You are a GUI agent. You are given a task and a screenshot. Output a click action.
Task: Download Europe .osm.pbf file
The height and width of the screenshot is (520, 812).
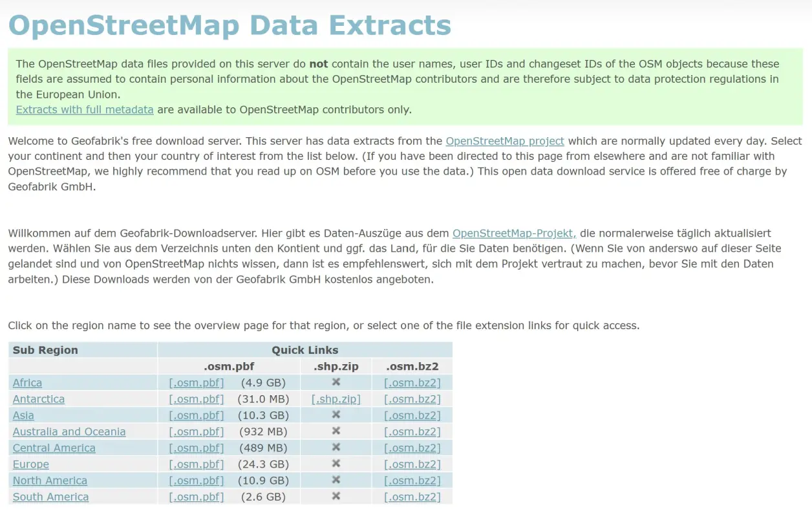pos(197,464)
